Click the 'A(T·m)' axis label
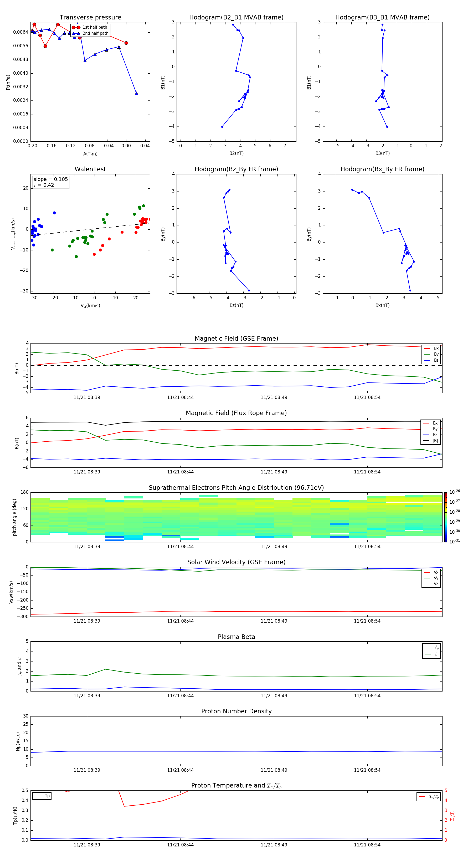 [x=90, y=154]
